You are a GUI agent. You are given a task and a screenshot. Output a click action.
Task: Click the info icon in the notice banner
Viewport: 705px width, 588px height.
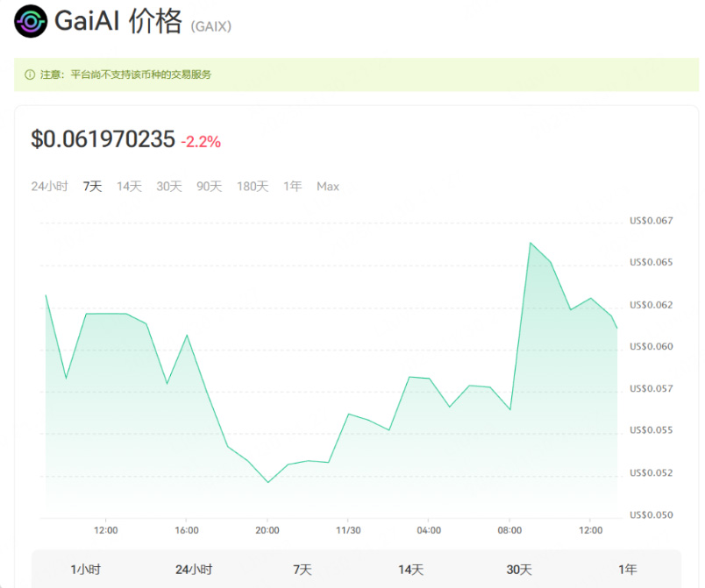click(30, 74)
